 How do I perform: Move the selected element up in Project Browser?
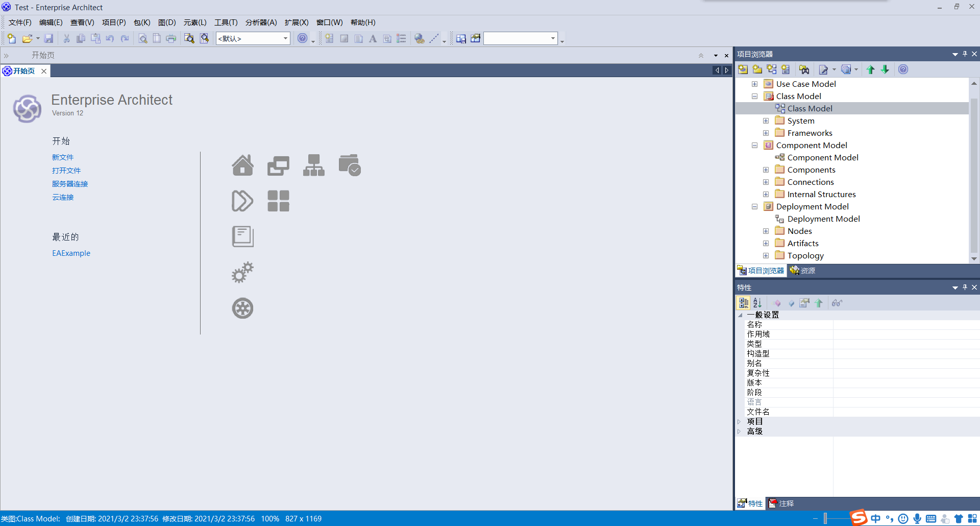tap(870, 70)
